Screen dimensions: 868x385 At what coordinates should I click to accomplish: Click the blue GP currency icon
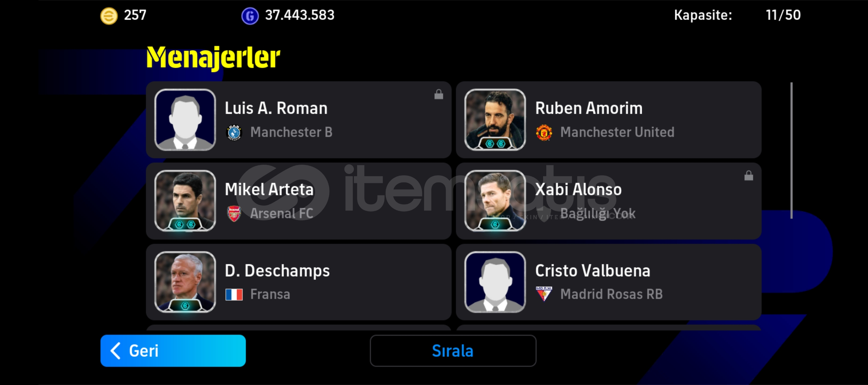[250, 16]
